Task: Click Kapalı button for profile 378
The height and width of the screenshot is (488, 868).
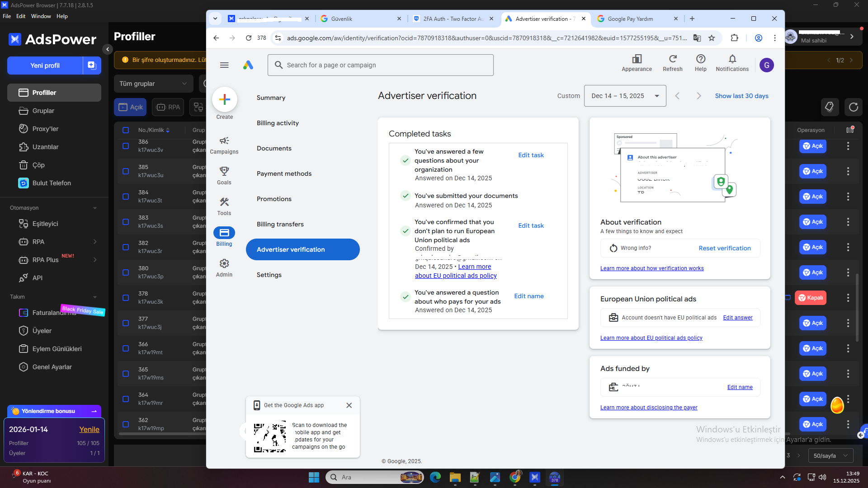Action: point(811,298)
